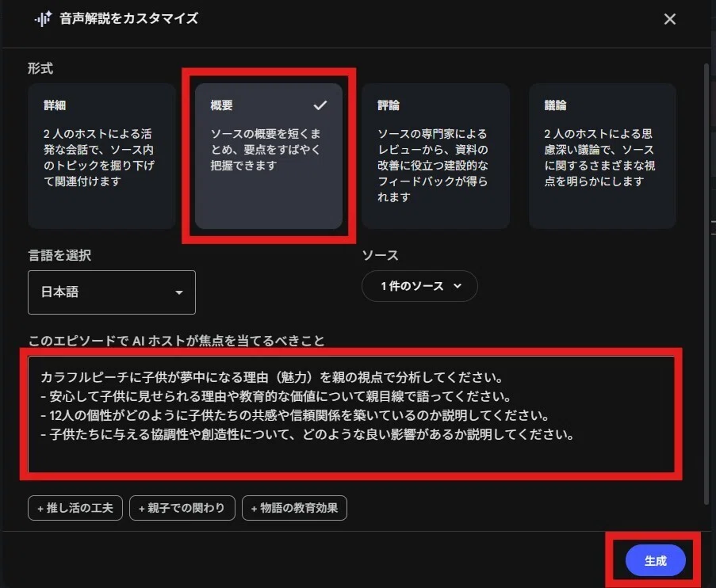Click the audio sparkle icon beside the title

pos(44,19)
